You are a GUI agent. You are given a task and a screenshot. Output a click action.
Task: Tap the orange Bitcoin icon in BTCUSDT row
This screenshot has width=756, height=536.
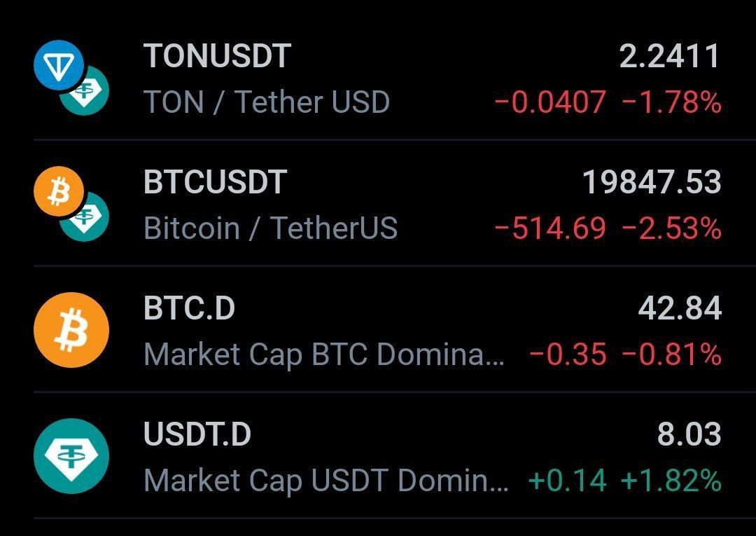point(59,191)
